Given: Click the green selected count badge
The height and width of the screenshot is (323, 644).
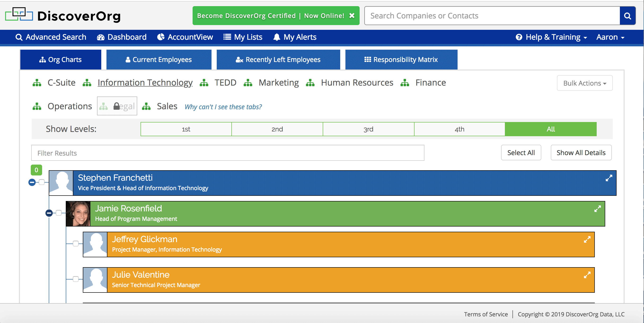Looking at the screenshot, I should [x=36, y=170].
